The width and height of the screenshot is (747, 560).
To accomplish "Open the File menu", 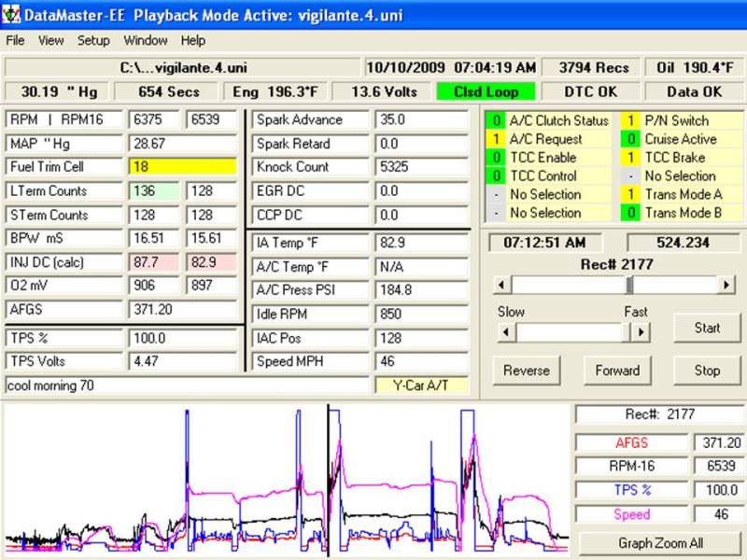I will click(x=15, y=40).
